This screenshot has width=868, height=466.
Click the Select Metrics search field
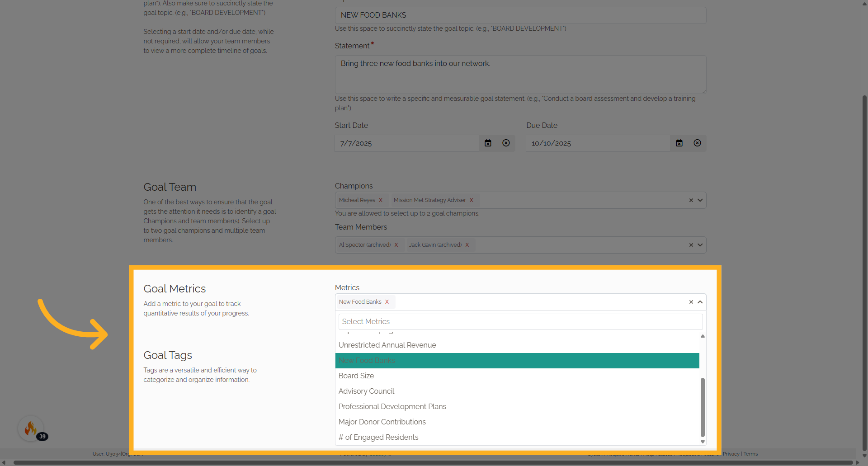520,322
